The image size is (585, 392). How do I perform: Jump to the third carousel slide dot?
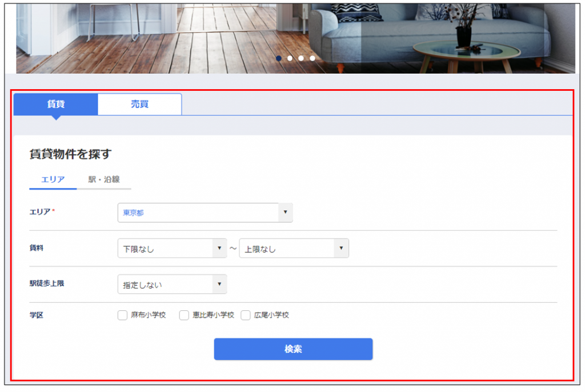pos(301,58)
